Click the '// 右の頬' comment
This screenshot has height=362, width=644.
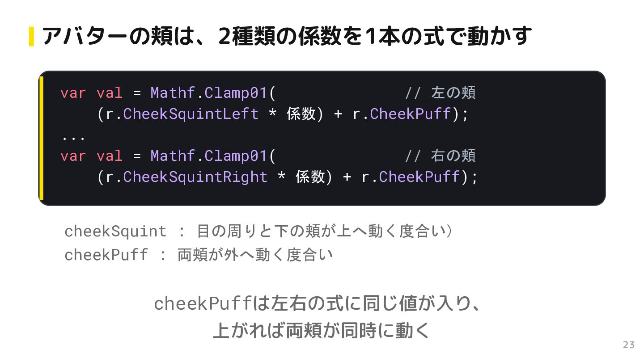coord(440,156)
